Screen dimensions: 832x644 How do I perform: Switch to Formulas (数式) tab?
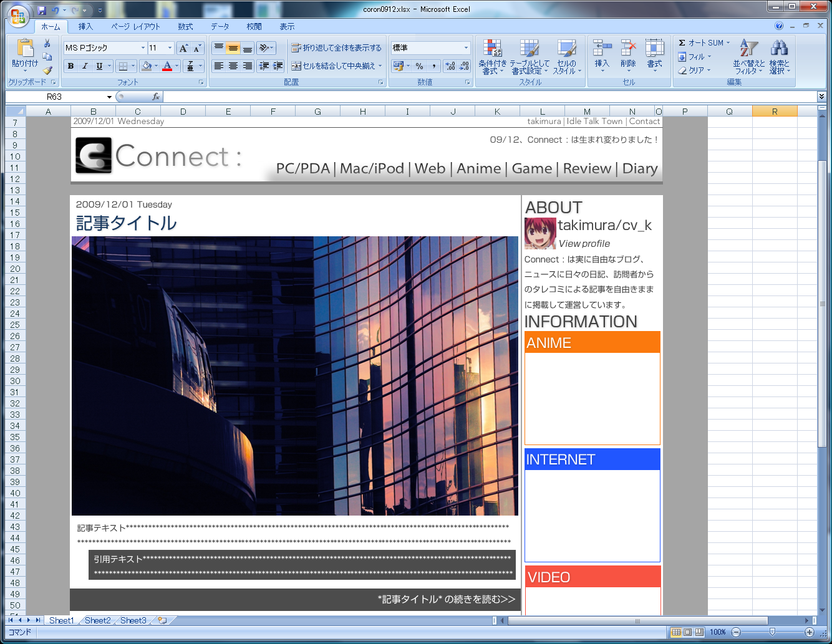point(185,27)
